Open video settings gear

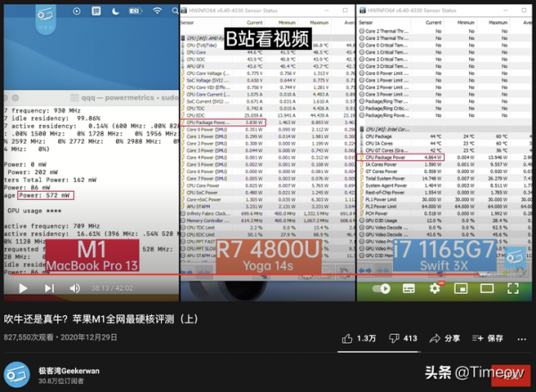[435, 288]
